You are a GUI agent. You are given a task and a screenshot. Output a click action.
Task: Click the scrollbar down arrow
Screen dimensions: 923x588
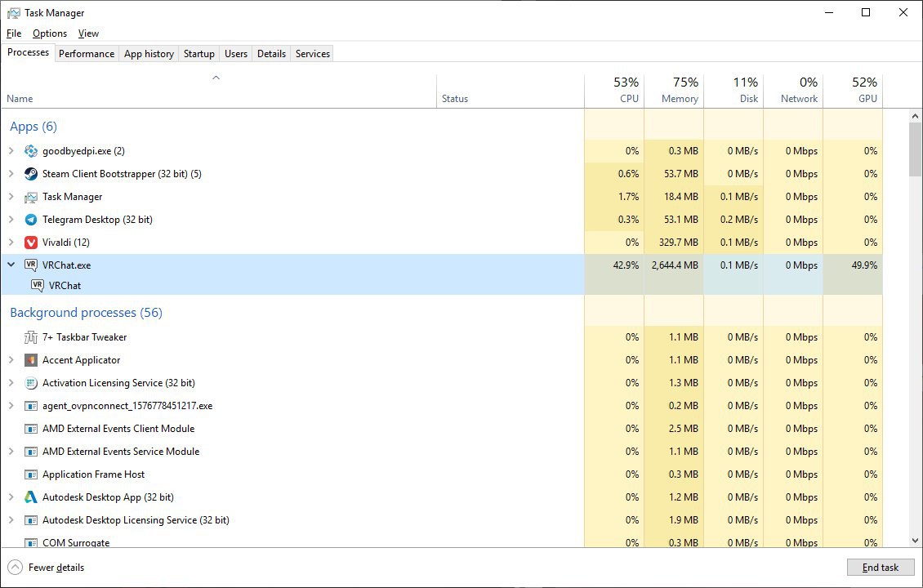point(915,541)
